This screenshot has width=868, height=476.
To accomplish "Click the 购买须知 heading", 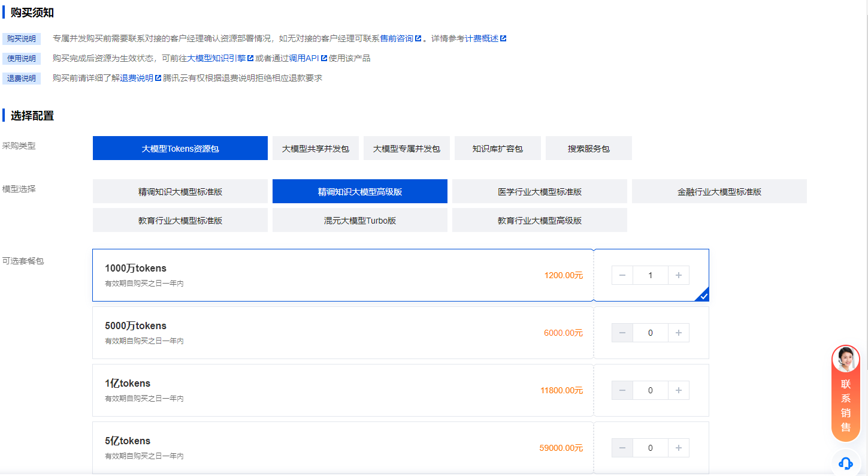I will click(32, 13).
